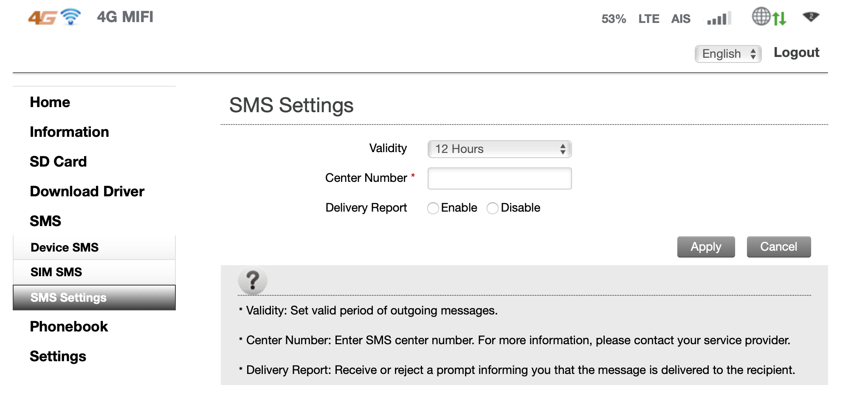Focus the Center Number input field
Screen dimensions: 868x402
[499, 178]
